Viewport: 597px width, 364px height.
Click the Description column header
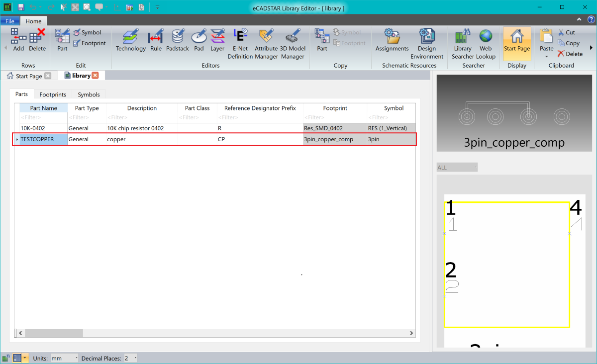tap(142, 108)
